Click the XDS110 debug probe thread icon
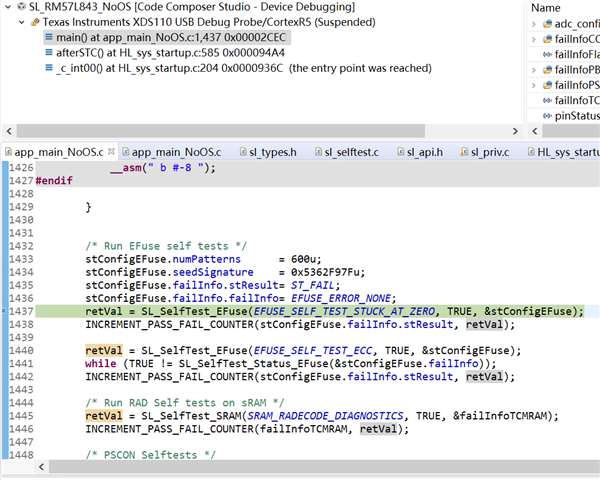The image size is (600, 480). 35,22
